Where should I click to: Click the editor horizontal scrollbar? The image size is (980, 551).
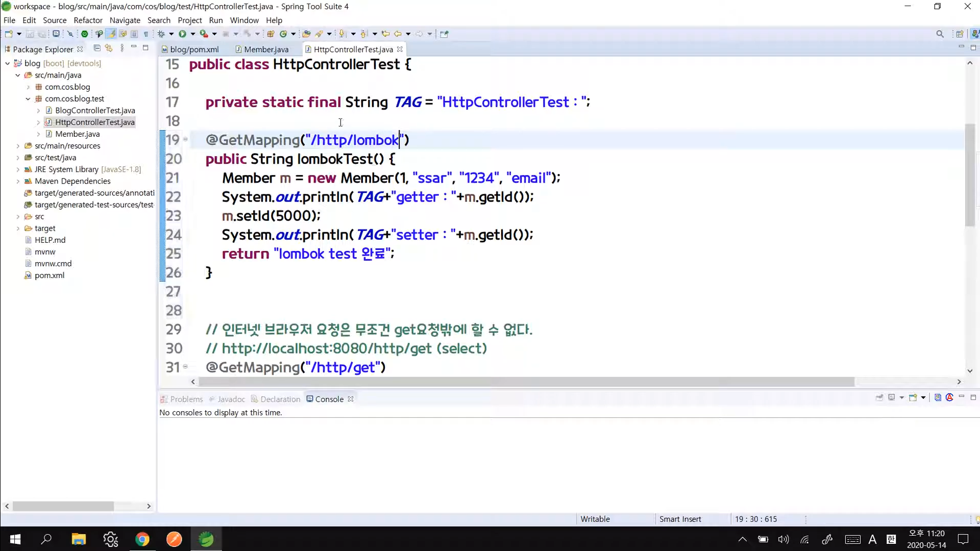[x=526, y=382]
